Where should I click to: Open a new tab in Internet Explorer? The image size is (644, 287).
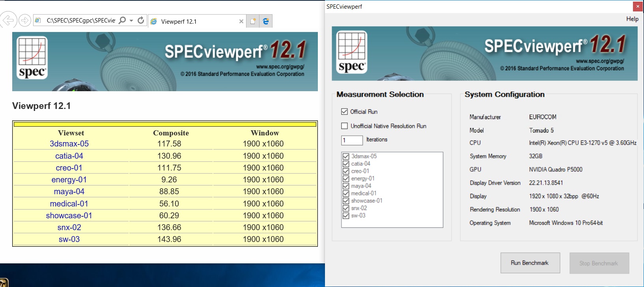click(x=253, y=21)
